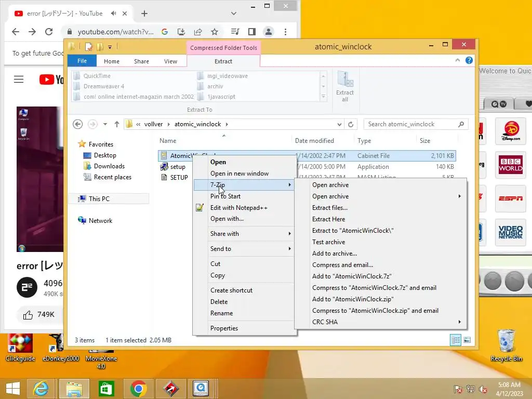Viewport: 532px width, 399px height.
Task: Expand the CRC SHA submenu arrow
Action: click(459, 322)
